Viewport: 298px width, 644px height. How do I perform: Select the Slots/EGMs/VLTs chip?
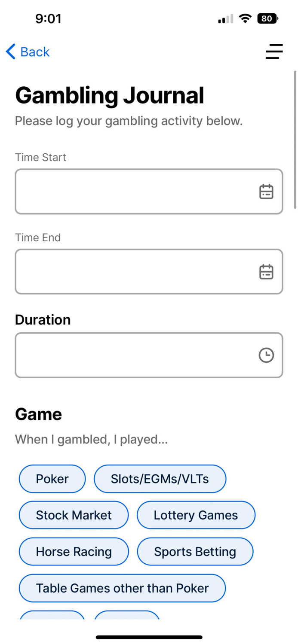(160, 479)
